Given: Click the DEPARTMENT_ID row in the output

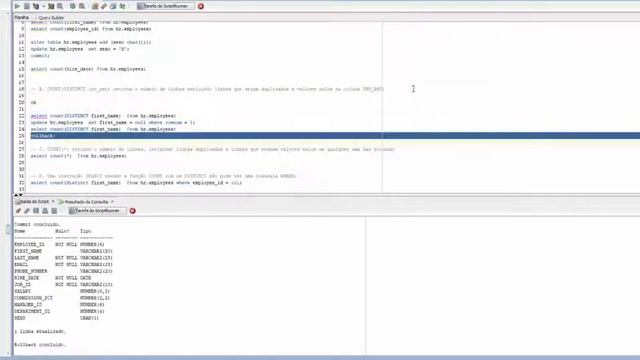Looking at the screenshot, I should pos(59,311).
